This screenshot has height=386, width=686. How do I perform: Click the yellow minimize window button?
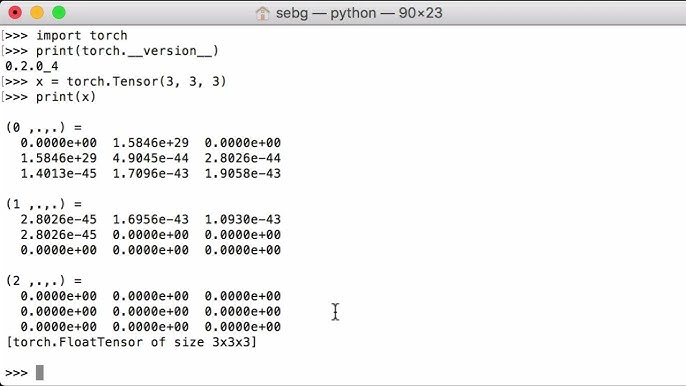click(37, 13)
